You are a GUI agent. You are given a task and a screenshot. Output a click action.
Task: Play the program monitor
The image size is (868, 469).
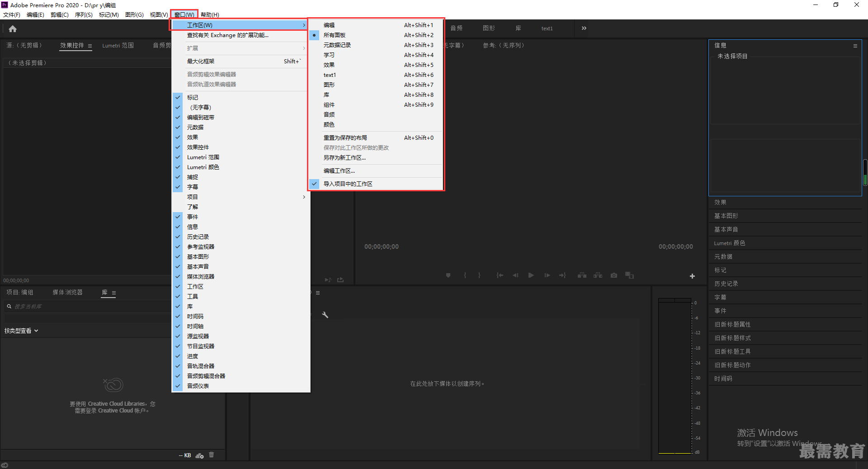[x=531, y=275]
